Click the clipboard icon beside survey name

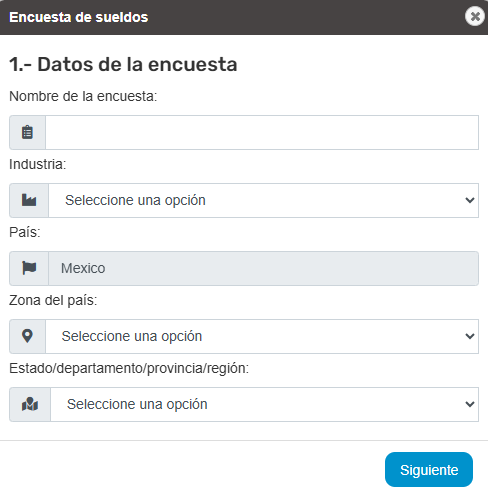pos(27,132)
